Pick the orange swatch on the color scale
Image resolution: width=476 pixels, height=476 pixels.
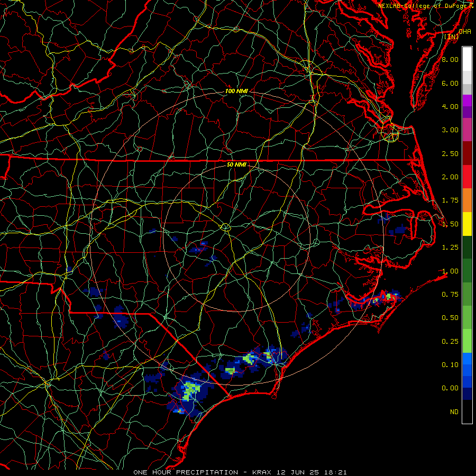coord(467,200)
